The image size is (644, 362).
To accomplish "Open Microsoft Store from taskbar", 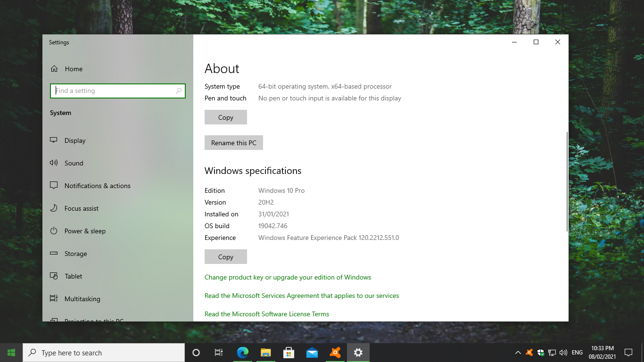I will tap(289, 353).
